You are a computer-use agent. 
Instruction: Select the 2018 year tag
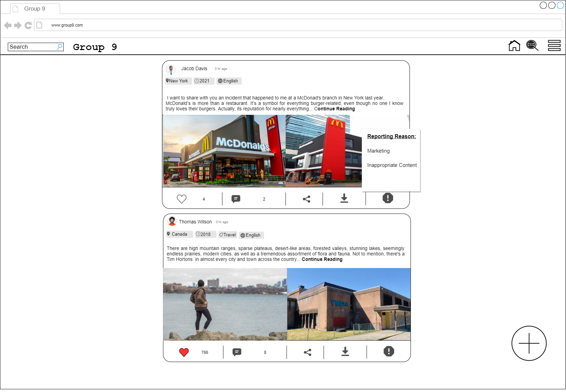206,234
